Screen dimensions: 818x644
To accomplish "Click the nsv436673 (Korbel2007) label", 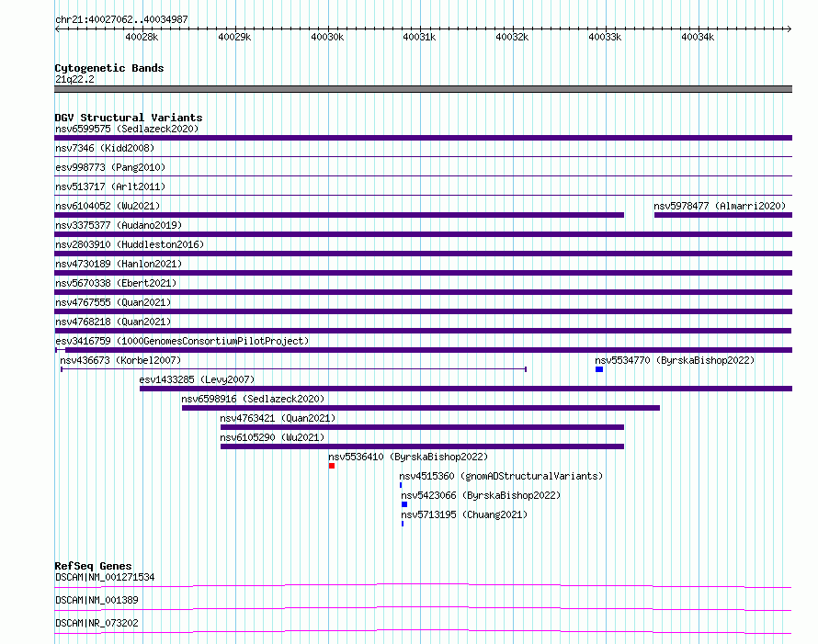I will pos(120,360).
